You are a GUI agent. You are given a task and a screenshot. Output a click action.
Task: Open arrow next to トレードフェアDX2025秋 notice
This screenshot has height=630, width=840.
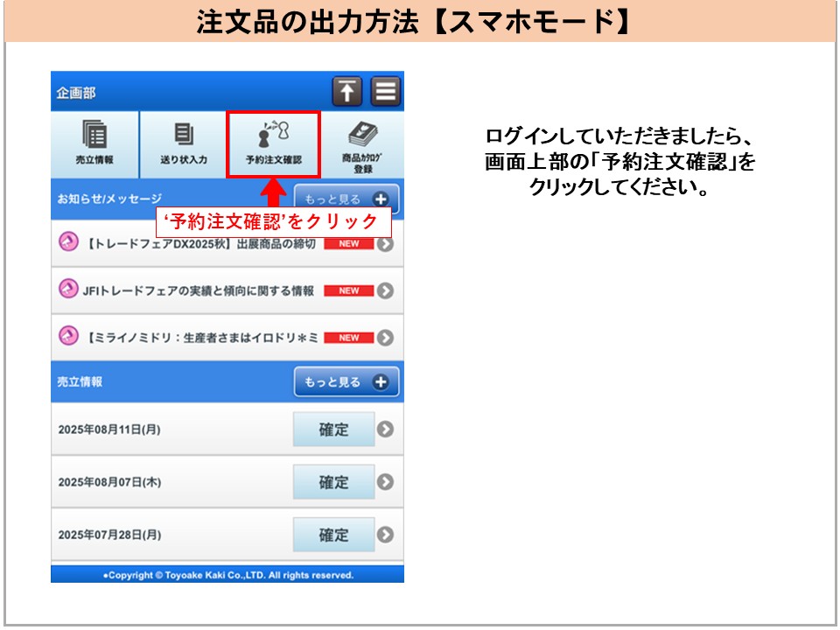(x=385, y=244)
